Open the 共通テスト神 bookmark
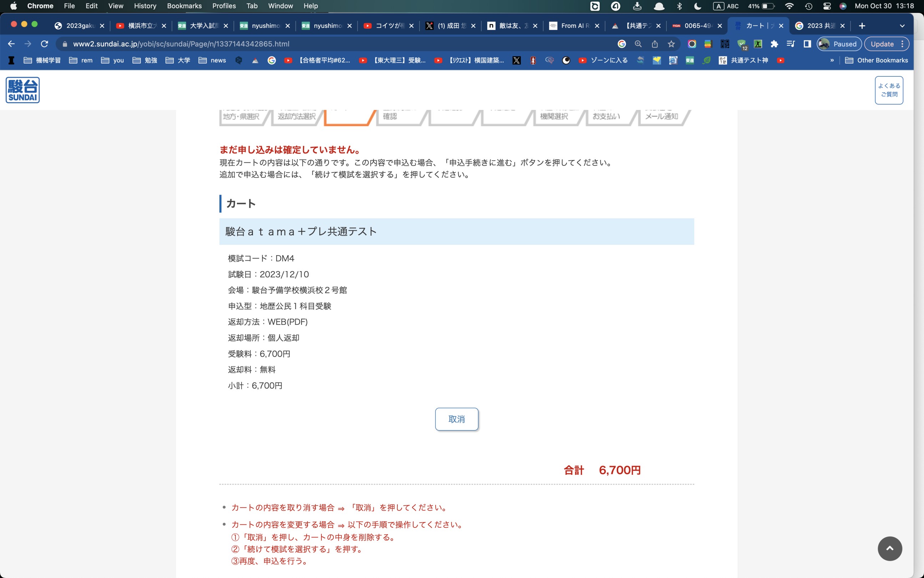This screenshot has width=924, height=578. click(743, 60)
